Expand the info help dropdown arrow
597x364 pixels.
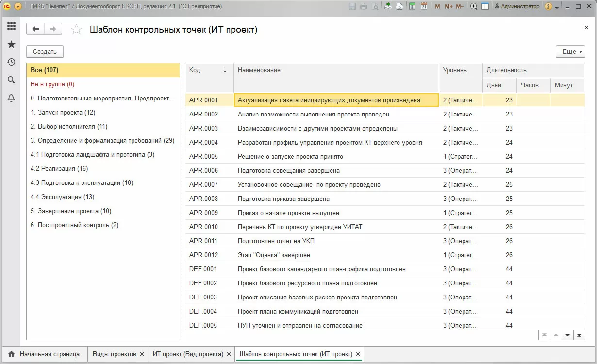(x=556, y=7)
